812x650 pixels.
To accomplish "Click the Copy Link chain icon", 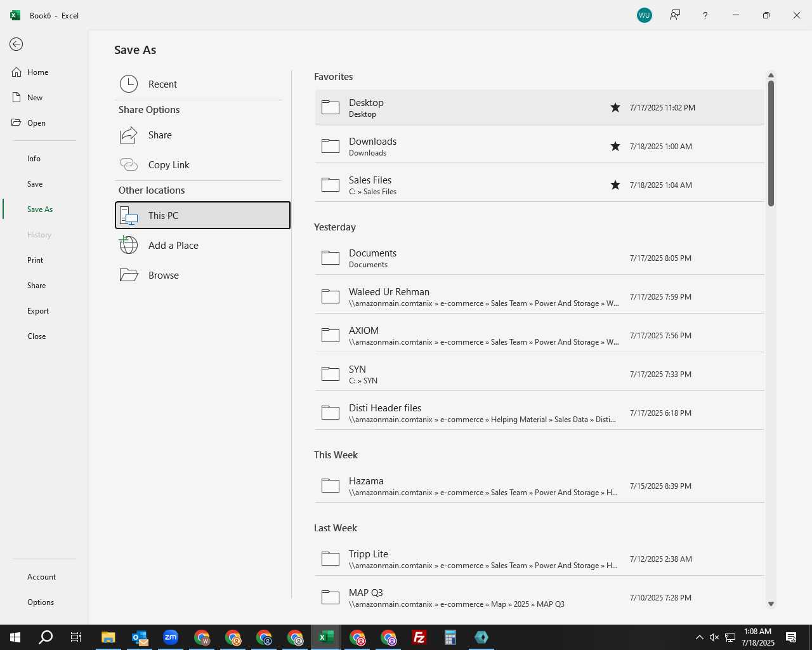I will pyautogui.click(x=129, y=164).
